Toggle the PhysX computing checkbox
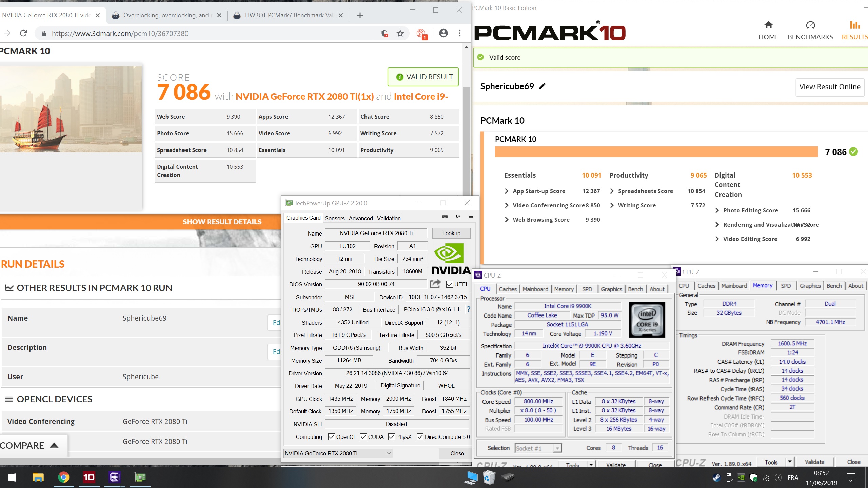 [x=392, y=437]
